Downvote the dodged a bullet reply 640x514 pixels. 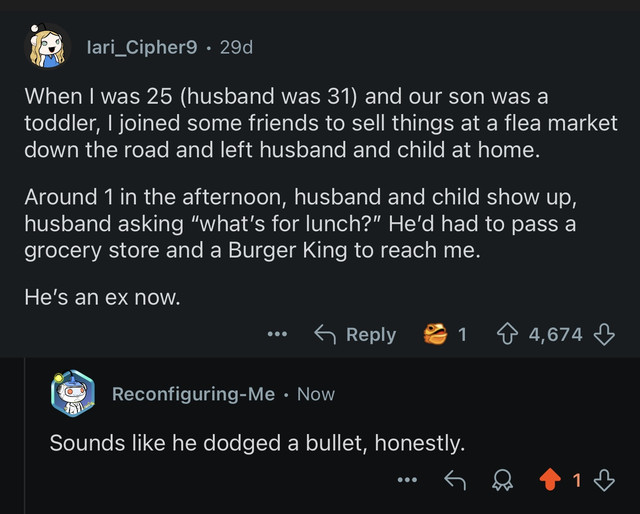click(x=604, y=480)
